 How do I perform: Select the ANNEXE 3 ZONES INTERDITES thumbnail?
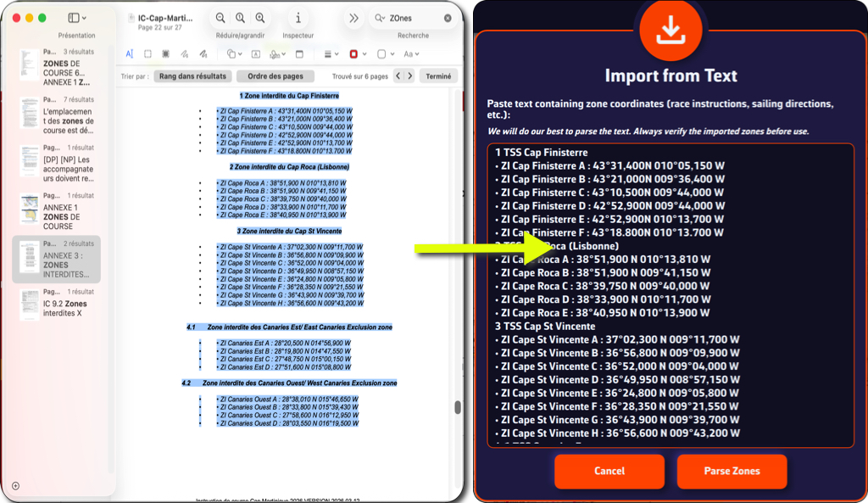60,260
